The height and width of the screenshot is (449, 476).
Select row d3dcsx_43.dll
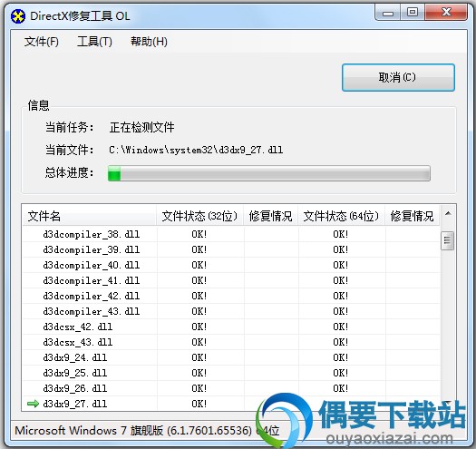point(231,342)
